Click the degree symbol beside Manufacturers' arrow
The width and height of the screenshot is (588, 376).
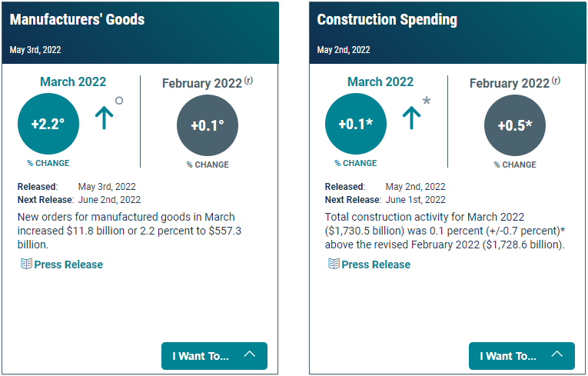pos(119,100)
